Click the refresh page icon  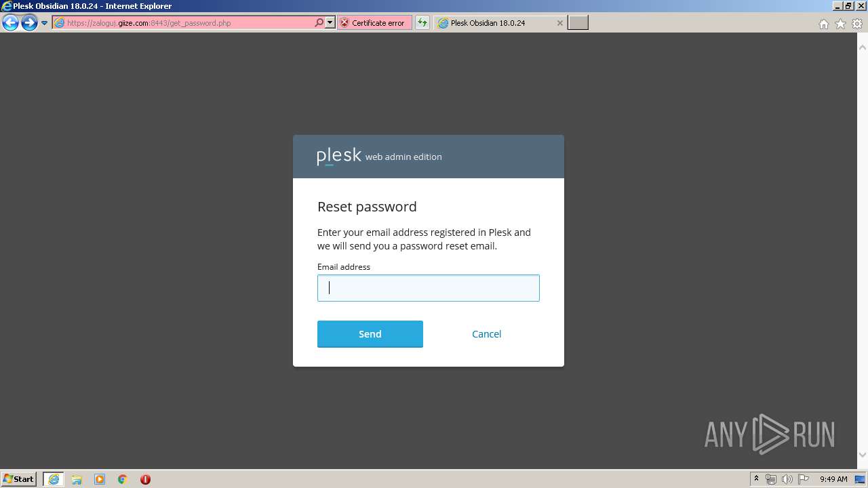click(x=422, y=22)
